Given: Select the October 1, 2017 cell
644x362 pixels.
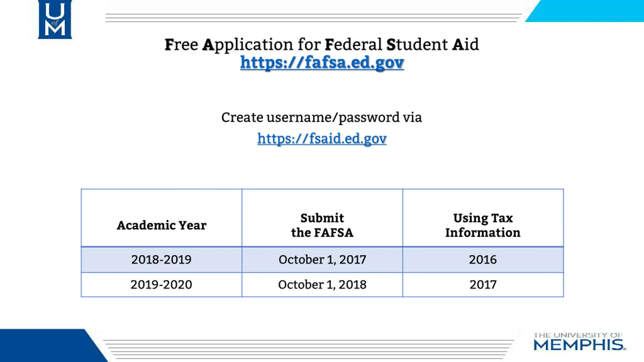Looking at the screenshot, I should coord(322,260).
